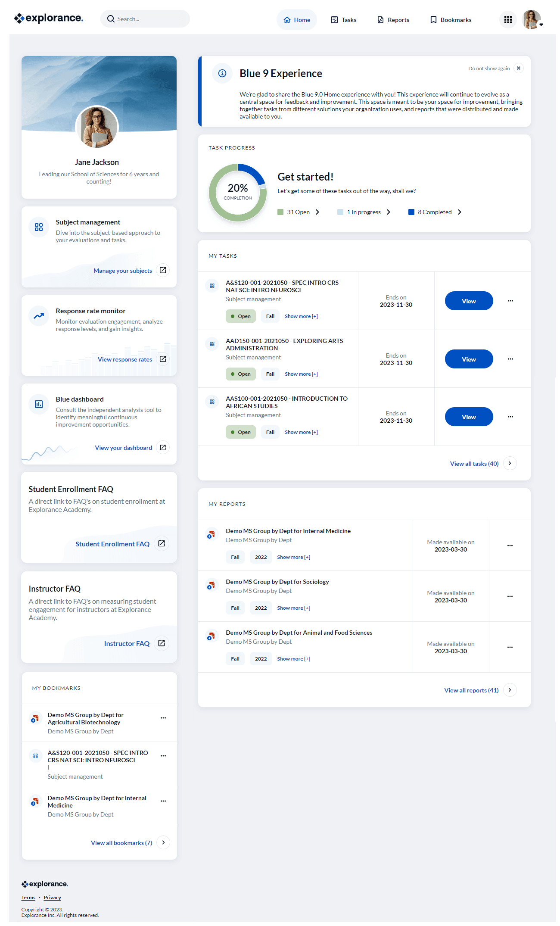Screen dimensions: 560x926
Task: Expand the 1 In progress chevron
Action: click(389, 212)
